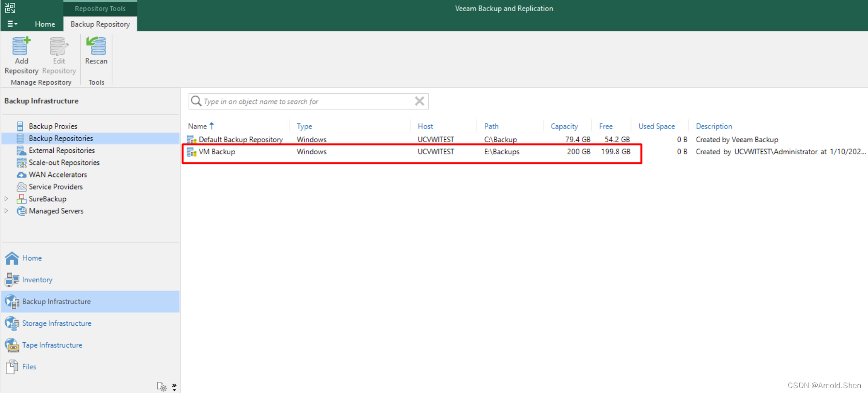This screenshot has height=393, width=868.
Task: Open Scale-out Repositories icon in tree
Action: [x=21, y=162]
